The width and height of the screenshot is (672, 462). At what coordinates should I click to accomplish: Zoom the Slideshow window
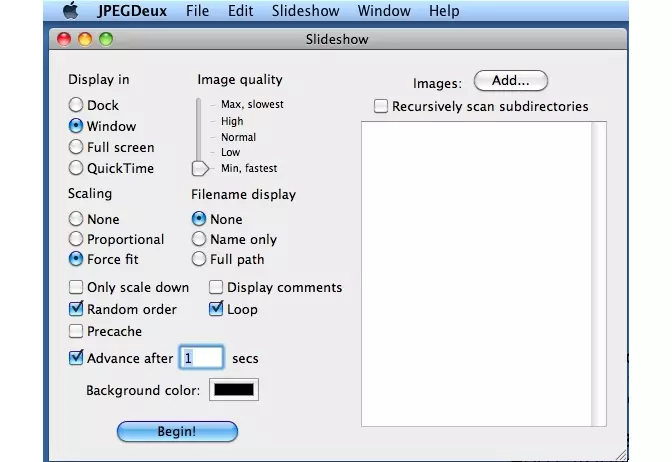pos(106,39)
